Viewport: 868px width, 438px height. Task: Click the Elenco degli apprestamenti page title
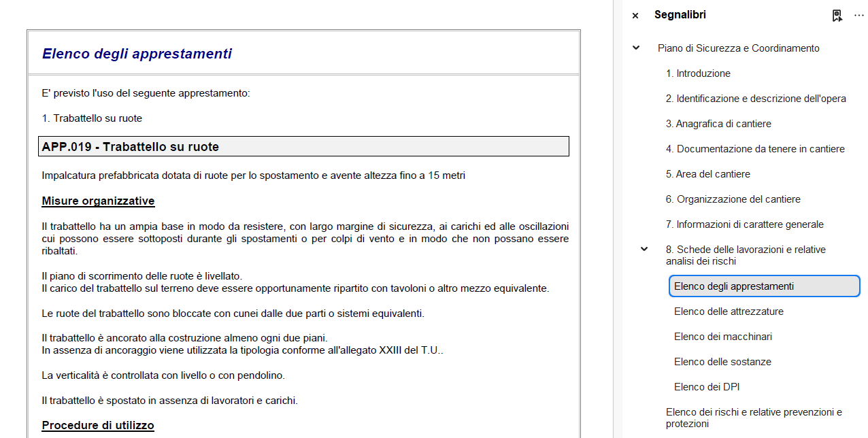click(x=137, y=54)
